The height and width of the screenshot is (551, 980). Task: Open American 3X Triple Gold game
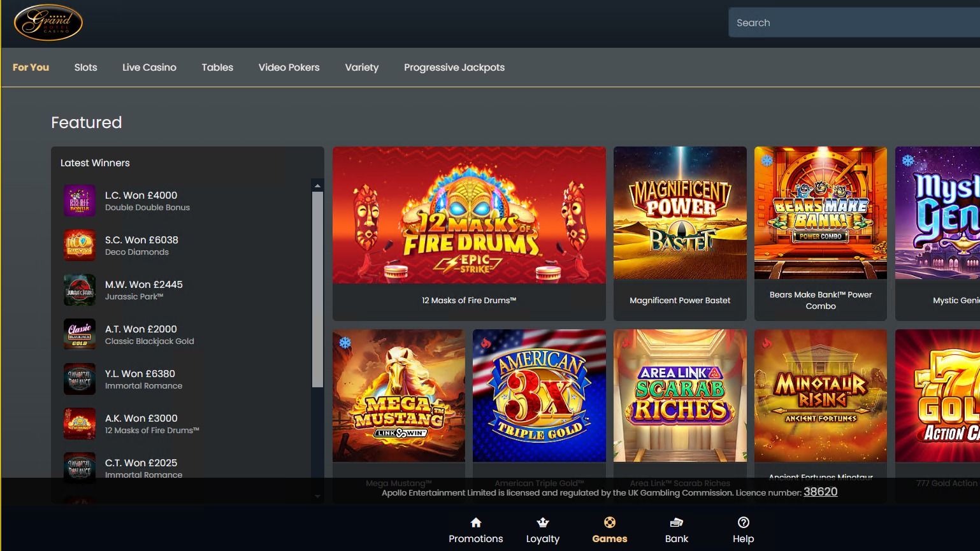pyautogui.click(x=539, y=396)
